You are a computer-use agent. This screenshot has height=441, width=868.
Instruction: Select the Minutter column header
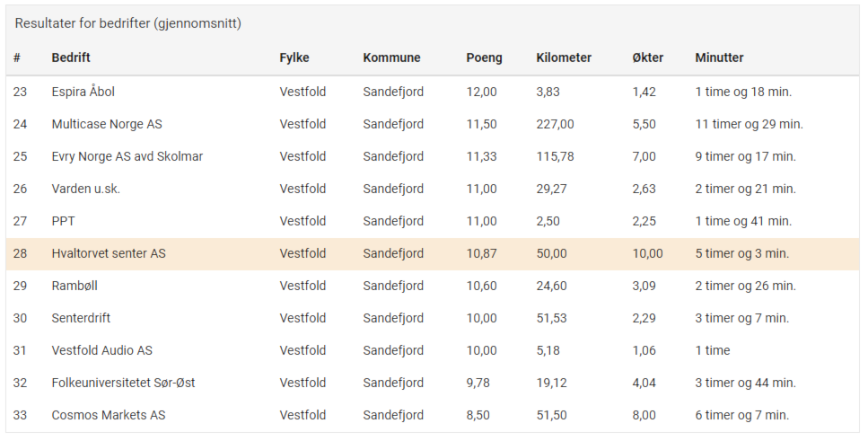(x=719, y=57)
